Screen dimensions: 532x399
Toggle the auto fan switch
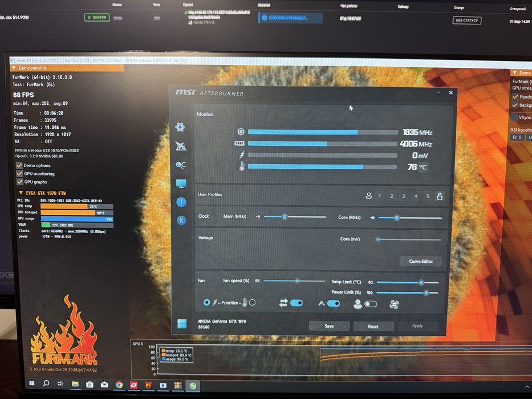pyautogui.click(x=334, y=303)
